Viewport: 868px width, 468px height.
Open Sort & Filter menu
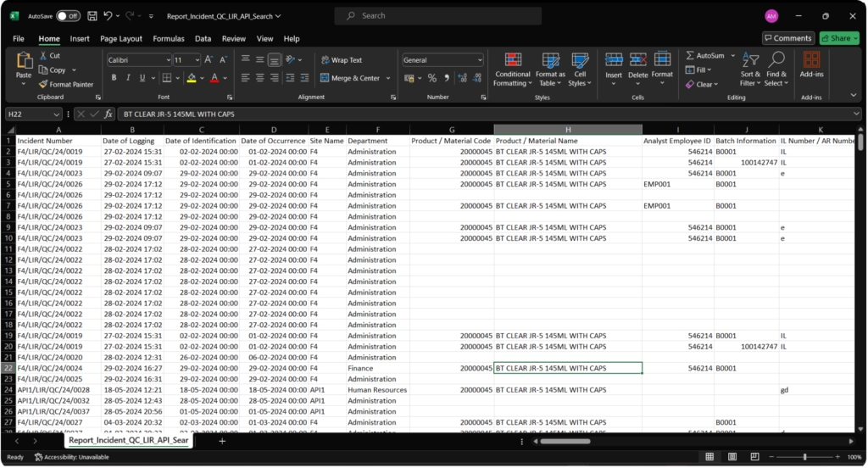click(x=751, y=70)
